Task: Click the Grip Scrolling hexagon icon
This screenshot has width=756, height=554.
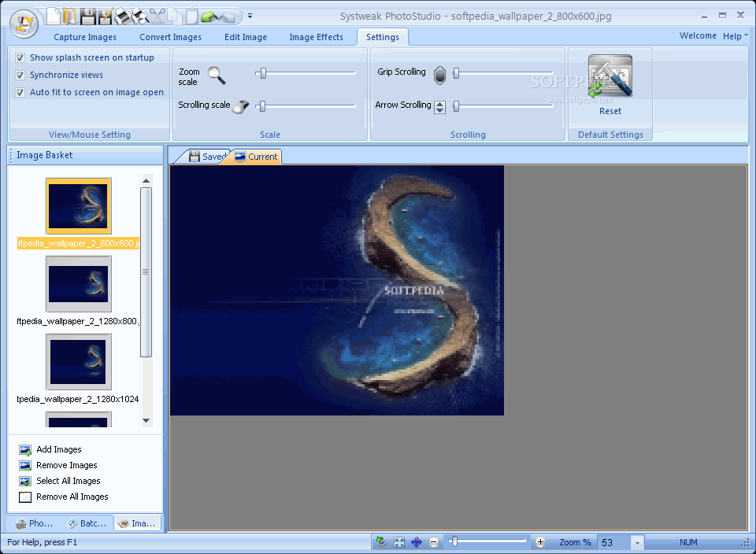Action: [439, 75]
